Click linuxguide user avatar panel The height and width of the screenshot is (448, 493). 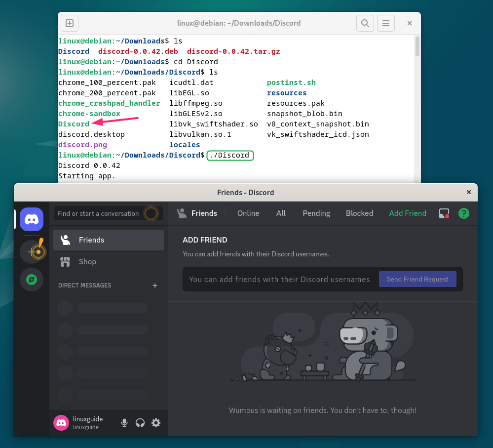tap(79, 423)
